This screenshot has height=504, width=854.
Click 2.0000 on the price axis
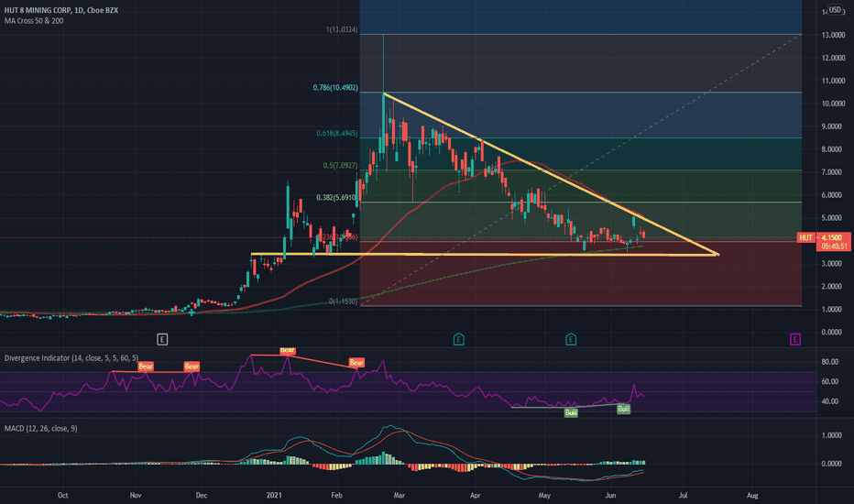pyautogui.click(x=833, y=287)
